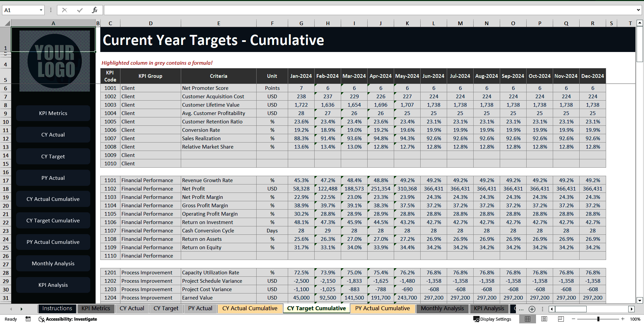This screenshot has height=324, width=644.
Task: Click the previous sheet tab scroll arrow
Action: tap(11, 309)
